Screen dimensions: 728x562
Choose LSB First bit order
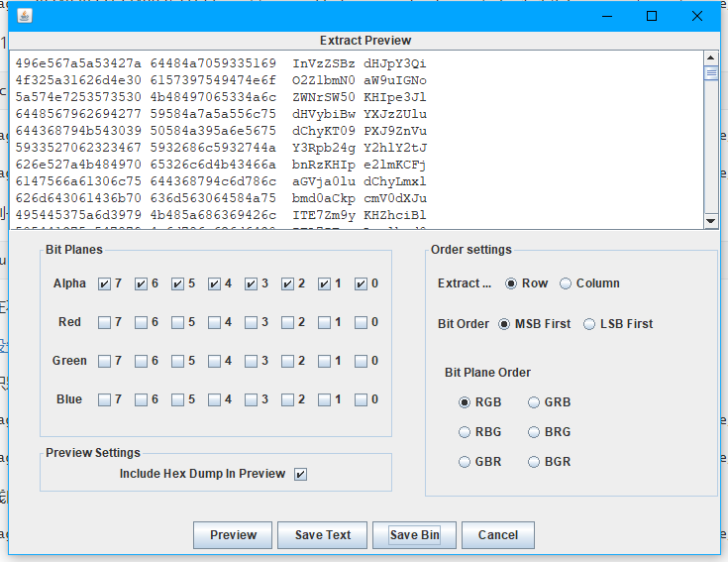(x=588, y=324)
